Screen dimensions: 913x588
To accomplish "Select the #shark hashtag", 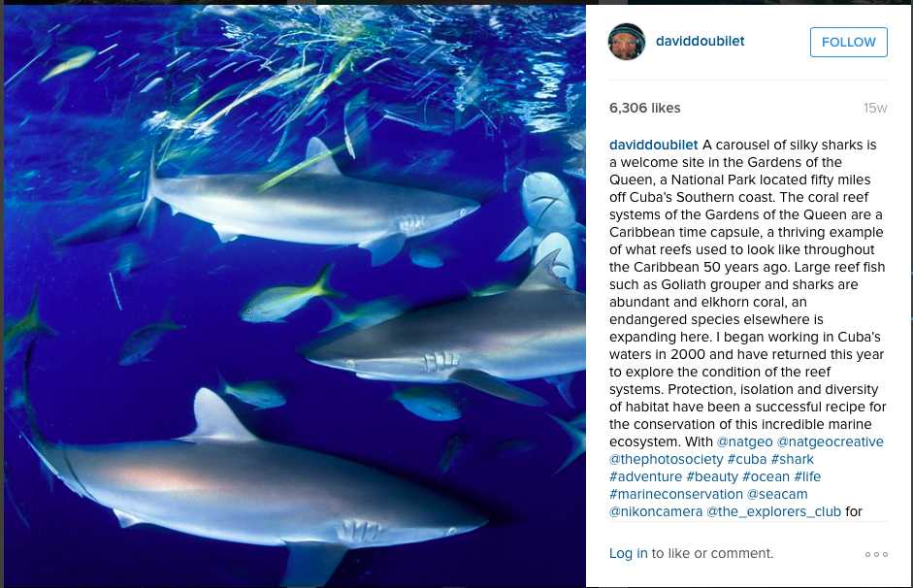I will pos(793,459).
